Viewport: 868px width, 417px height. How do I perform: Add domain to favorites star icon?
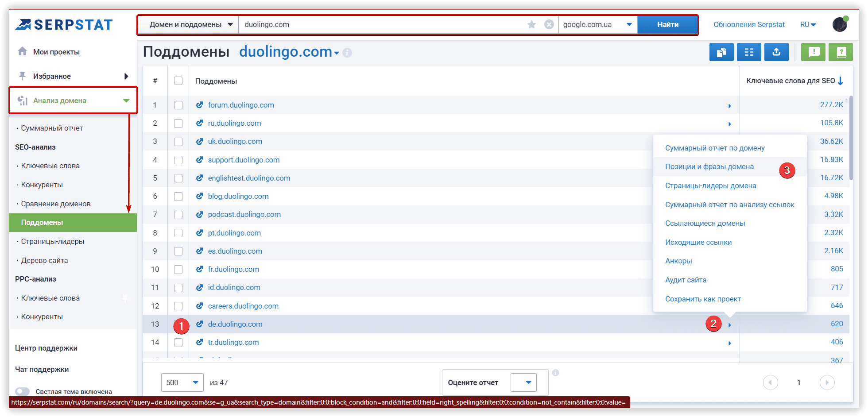point(531,24)
